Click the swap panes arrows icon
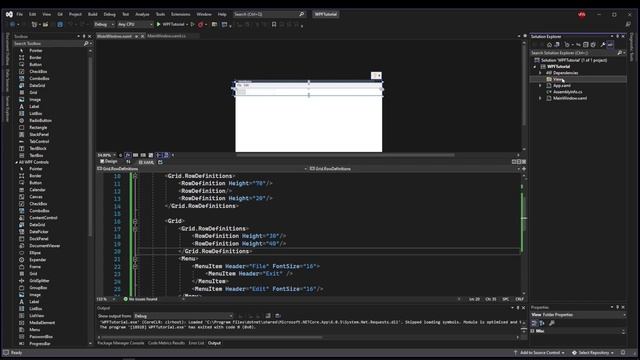Screen dimensions: 640x360 (x=128, y=162)
